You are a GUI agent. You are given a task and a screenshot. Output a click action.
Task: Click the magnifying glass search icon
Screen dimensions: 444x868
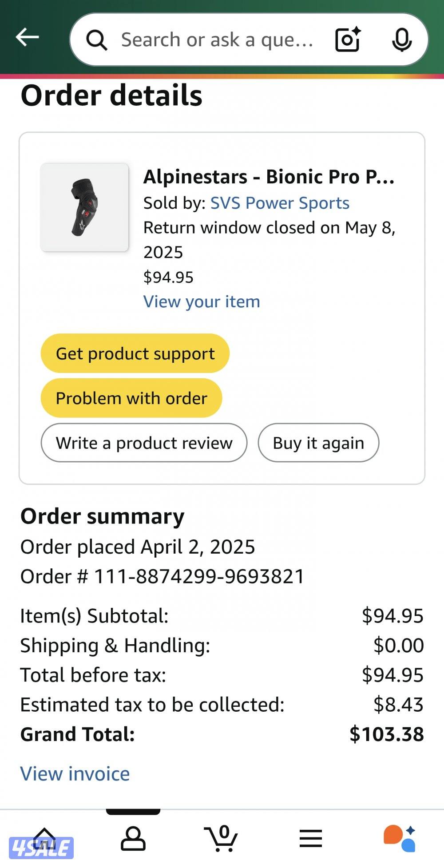pos(96,40)
